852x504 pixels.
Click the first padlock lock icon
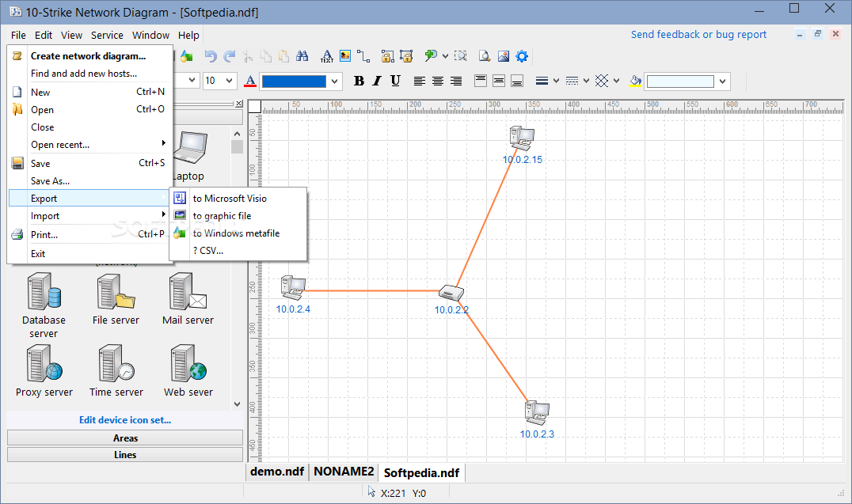coord(387,56)
